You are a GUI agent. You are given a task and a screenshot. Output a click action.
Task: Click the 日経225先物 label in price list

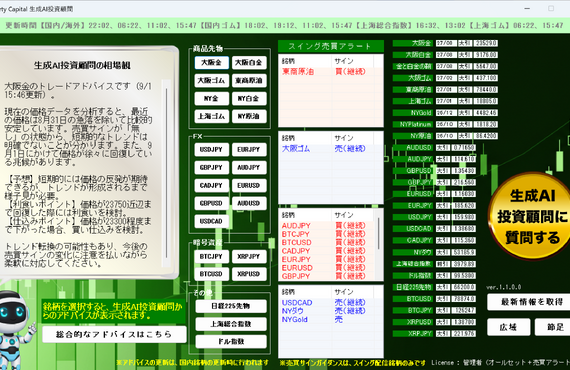413,287
